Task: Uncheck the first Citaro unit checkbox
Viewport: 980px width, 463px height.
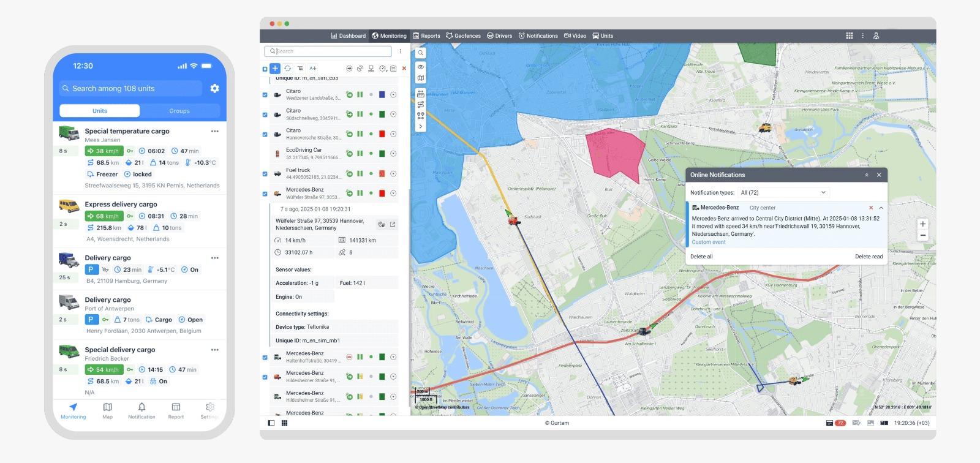Action: [x=265, y=95]
